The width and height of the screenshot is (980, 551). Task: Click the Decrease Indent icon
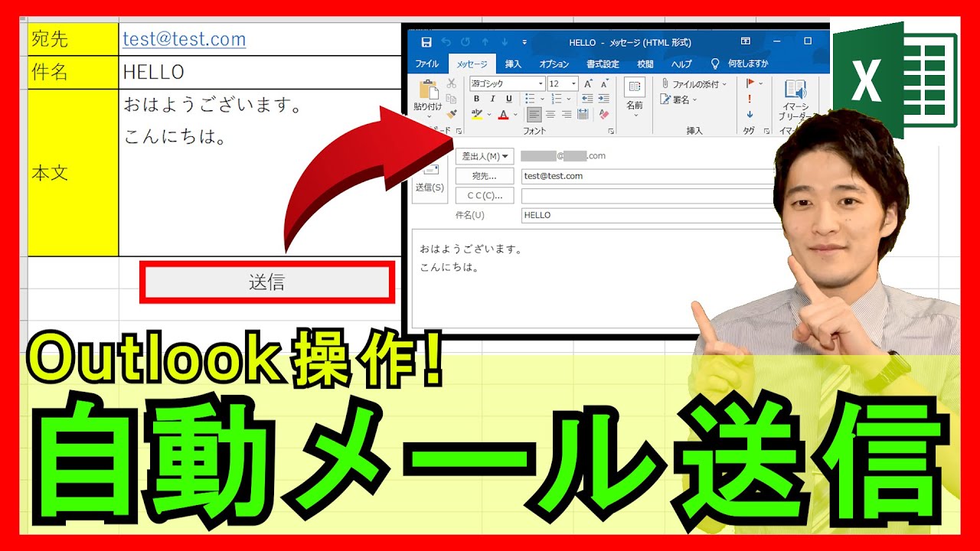click(x=587, y=99)
